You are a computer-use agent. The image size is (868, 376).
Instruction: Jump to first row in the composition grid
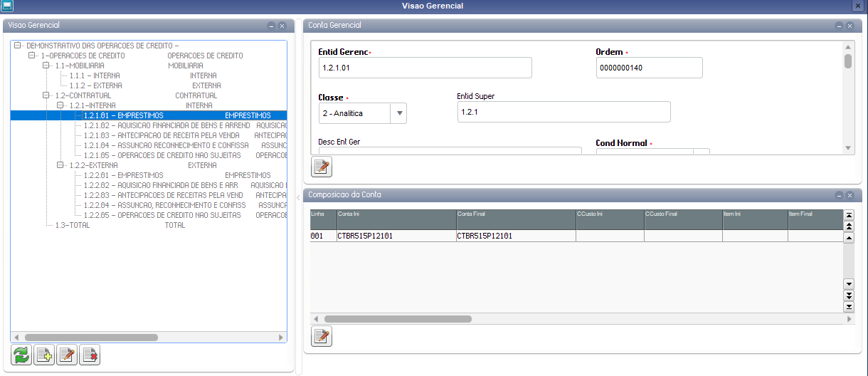848,214
